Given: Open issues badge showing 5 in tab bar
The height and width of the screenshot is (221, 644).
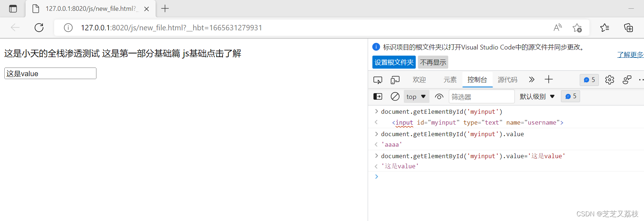Looking at the screenshot, I should [589, 80].
